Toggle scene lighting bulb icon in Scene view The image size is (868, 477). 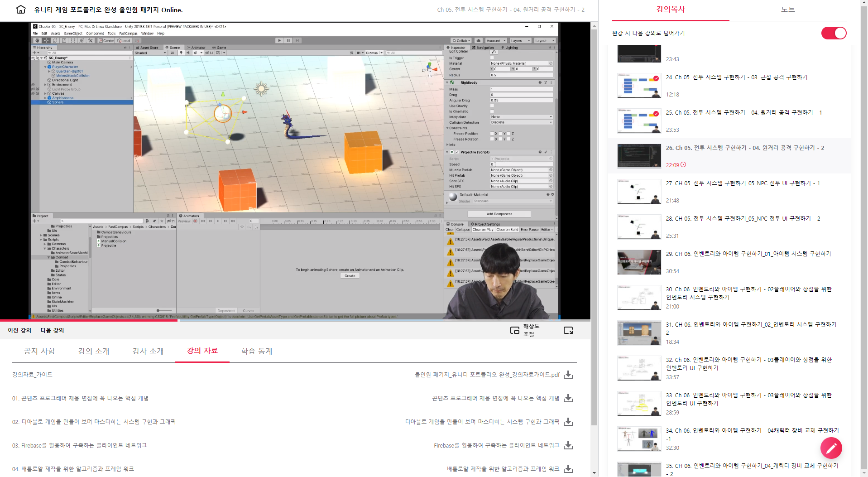point(181,53)
